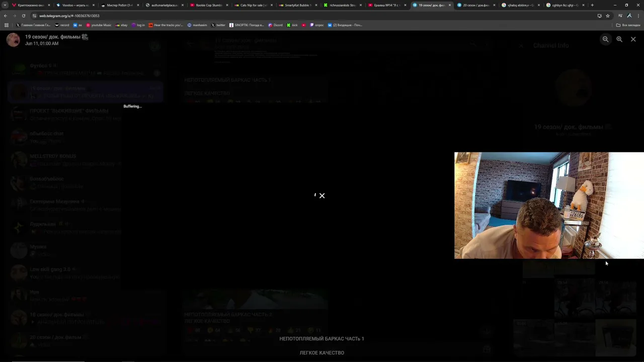Switch to the "SmartyKat Bubble" browser tab
This screenshot has height=362, width=644.
click(x=297, y=5)
